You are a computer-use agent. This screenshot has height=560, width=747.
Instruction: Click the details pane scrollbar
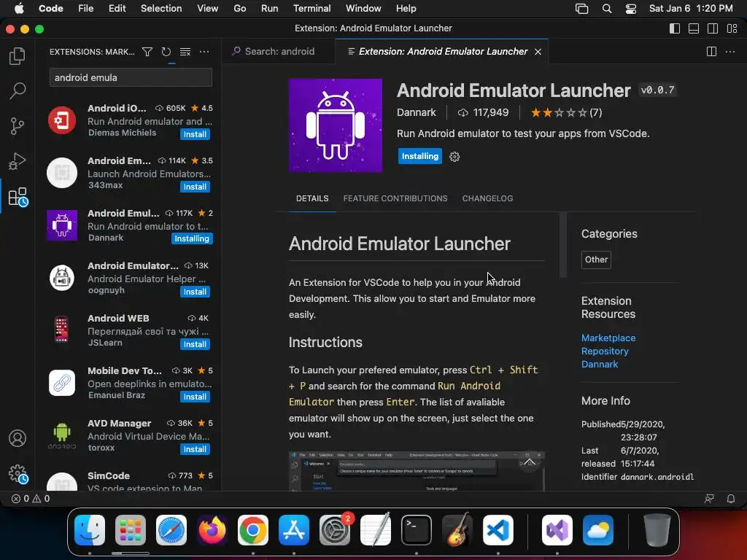click(x=563, y=245)
